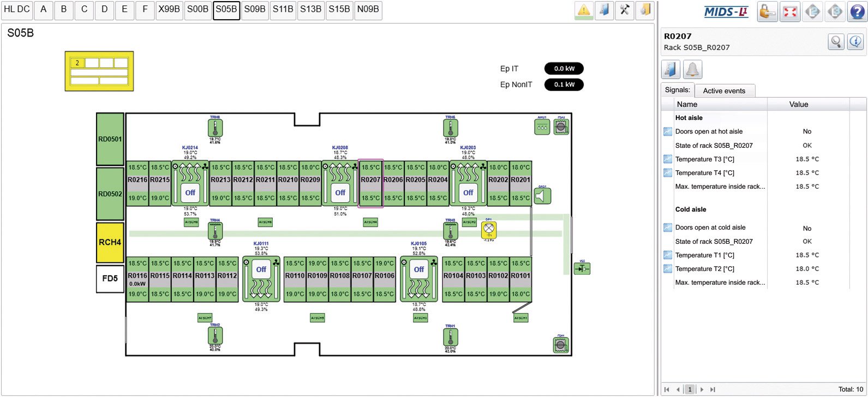Viewport: 868px width, 397px height.
Task: Click the RD0502 room block
Action: click(x=110, y=194)
